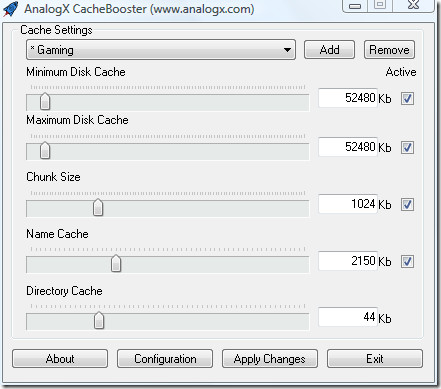Click the Directory Cache 44 value field
Viewport: 441px width, 389px height.
(x=348, y=317)
